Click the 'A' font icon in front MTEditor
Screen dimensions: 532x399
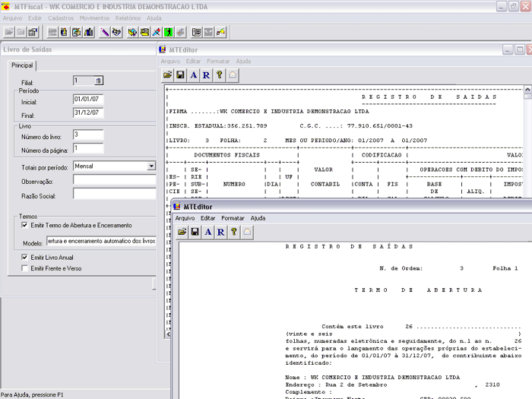coord(208,232)
